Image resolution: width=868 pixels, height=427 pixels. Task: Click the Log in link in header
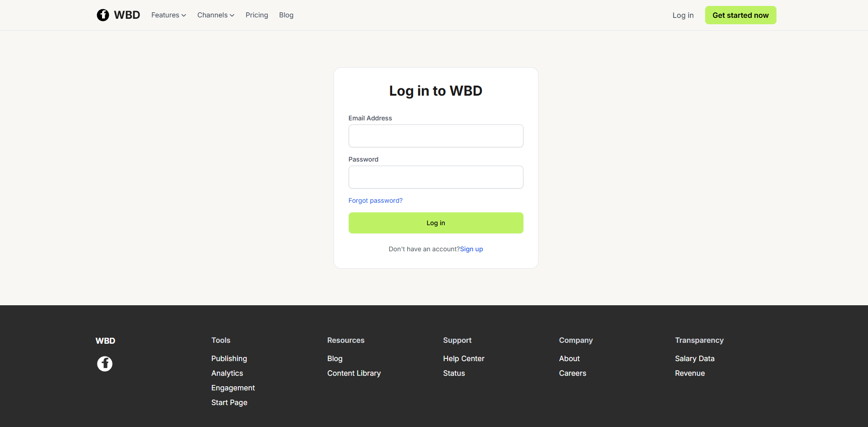pyautogui.click(x=683, y=15)
